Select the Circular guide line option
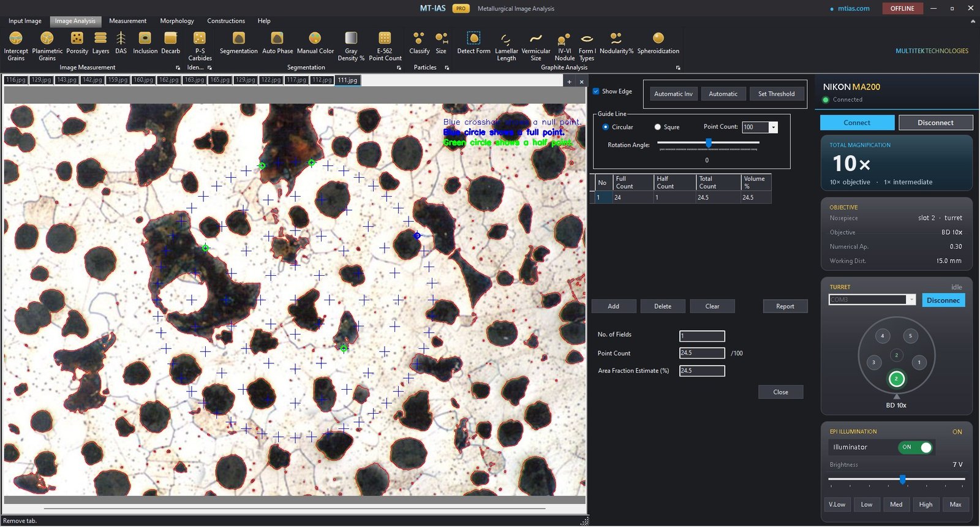 (606, 127)
